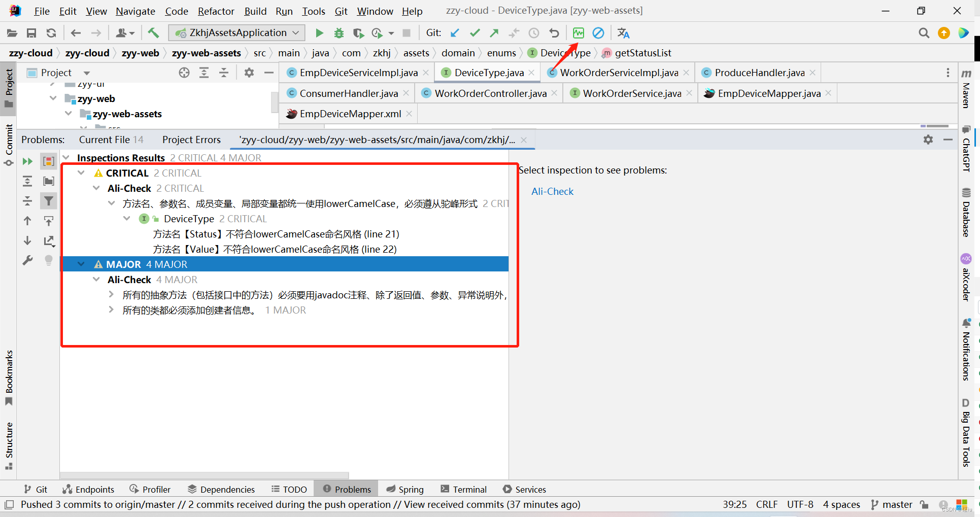Collapse the CRITICAL inspection node

click(x=81, y=173)
